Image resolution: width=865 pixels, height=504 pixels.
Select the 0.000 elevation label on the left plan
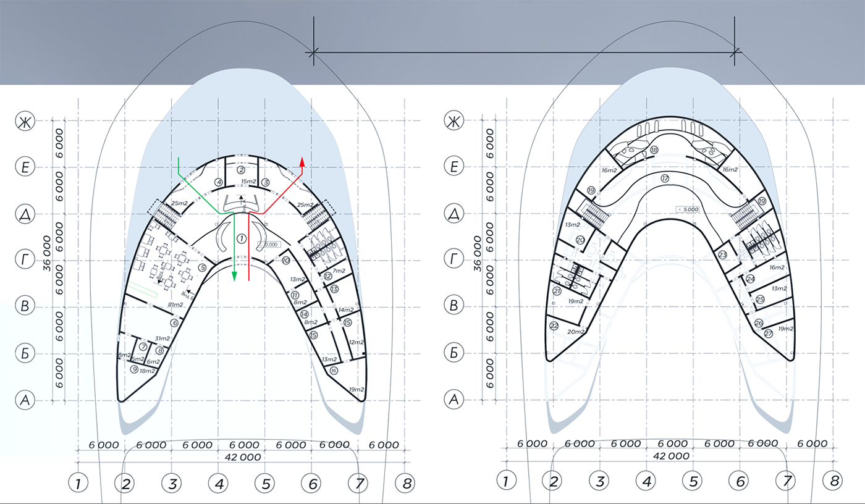269,245
